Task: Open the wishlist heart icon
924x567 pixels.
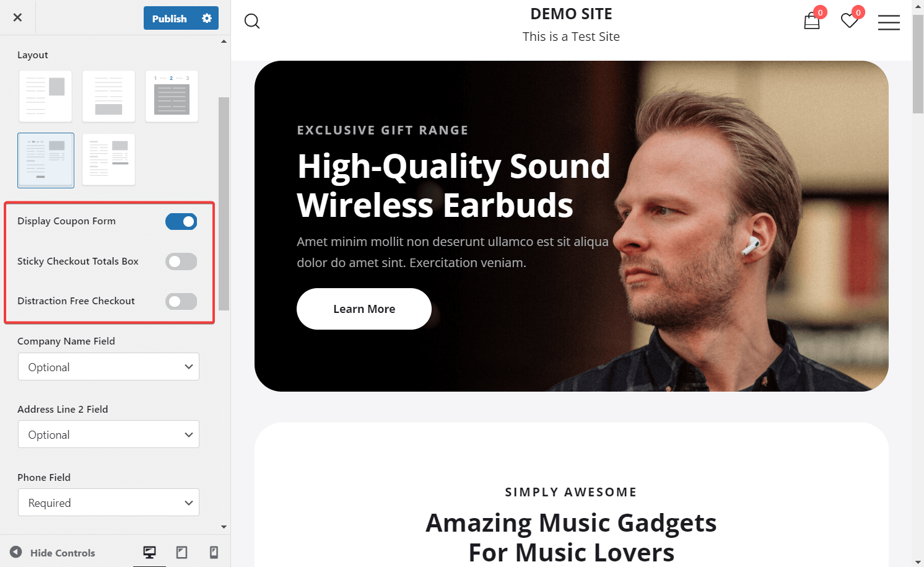Action: pyautogui.click(x=850, y=21)
